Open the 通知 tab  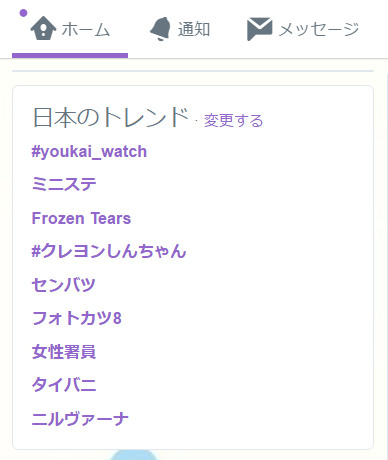click(180, 29)
